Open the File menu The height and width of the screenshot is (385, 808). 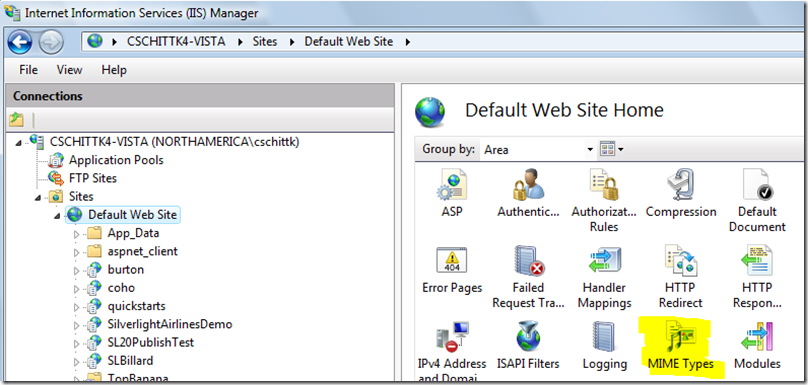[x=28, y=70]
